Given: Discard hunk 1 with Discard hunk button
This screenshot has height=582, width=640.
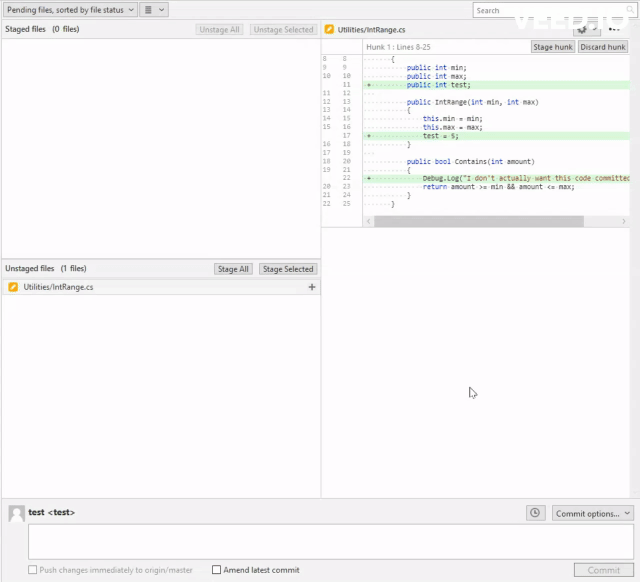Looking at the screenshot, I should (x=603, y=47).
